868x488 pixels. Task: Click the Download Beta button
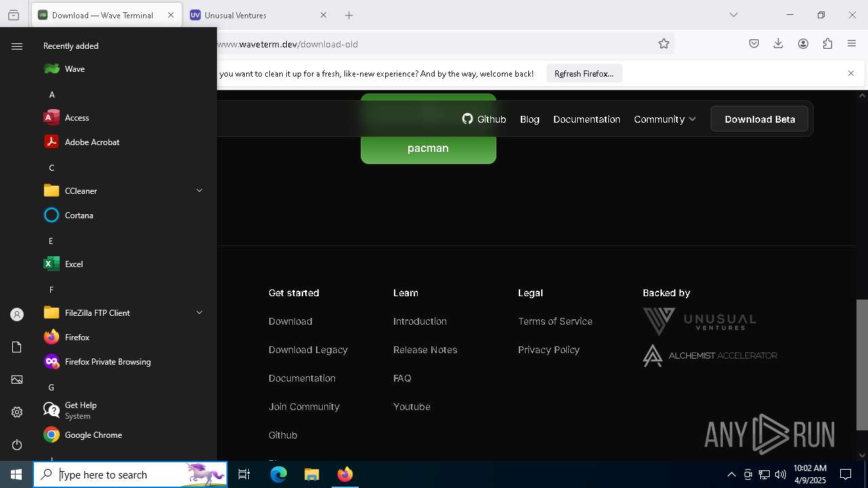coord(759,119)
